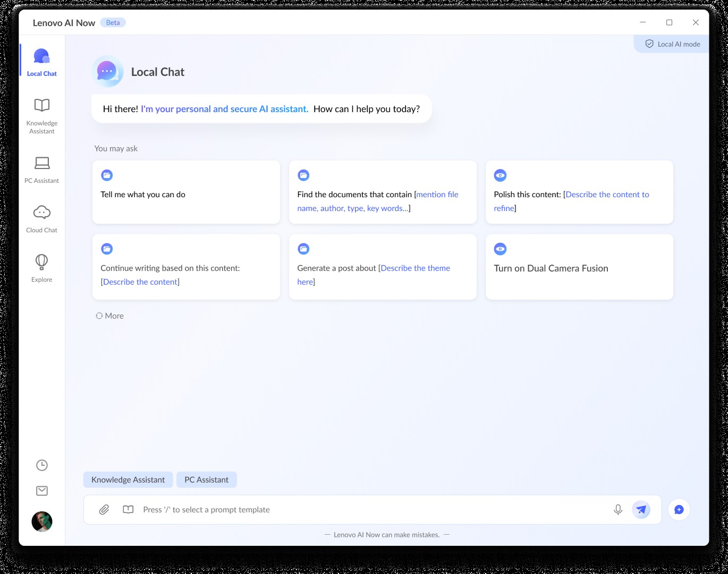
Task: Choose the Knowledge Assistant chip above input
Action: 128,480
